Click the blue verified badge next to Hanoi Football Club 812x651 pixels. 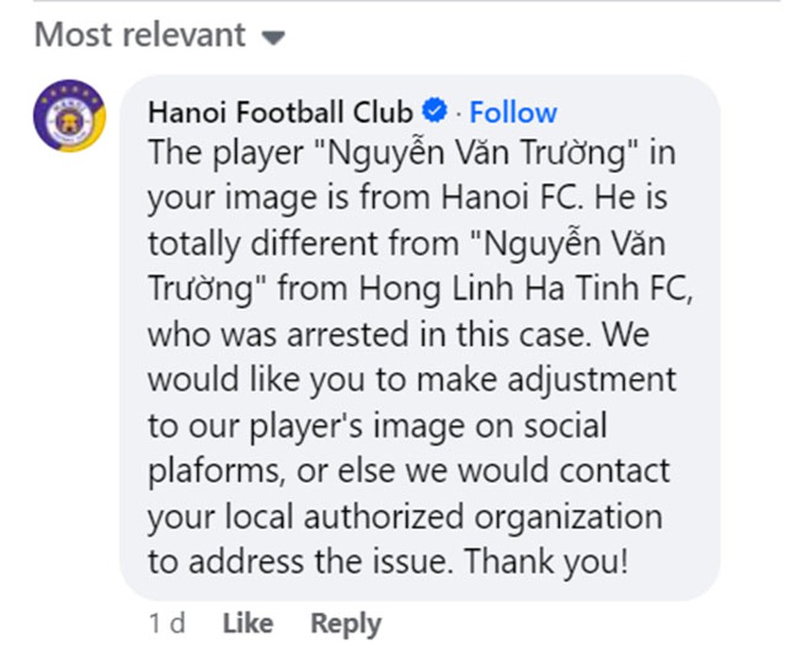coord(433,111)
